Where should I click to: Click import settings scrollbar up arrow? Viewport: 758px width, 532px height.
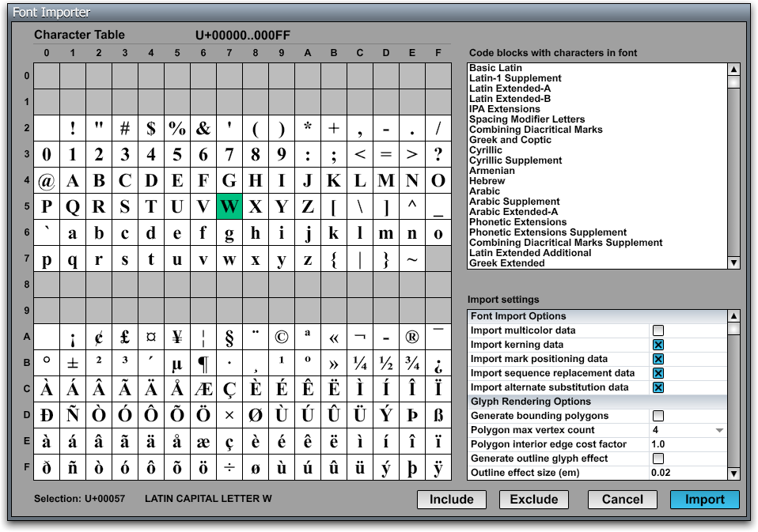click(733, 316)
